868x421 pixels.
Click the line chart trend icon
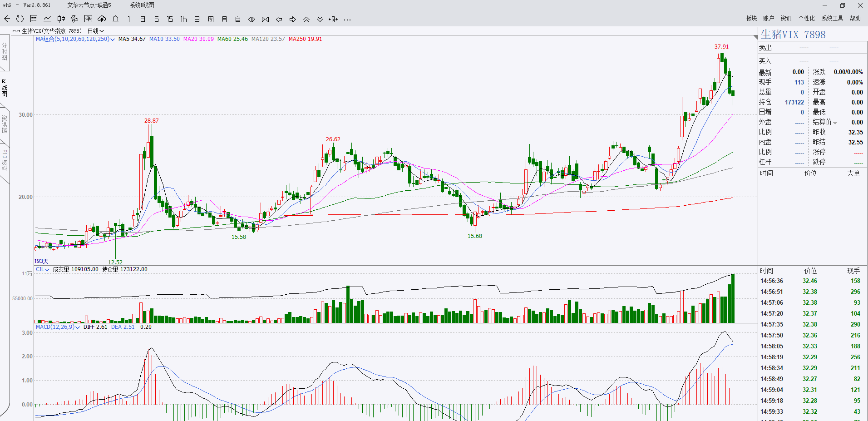pyautogui.click(x=47, y=19)
